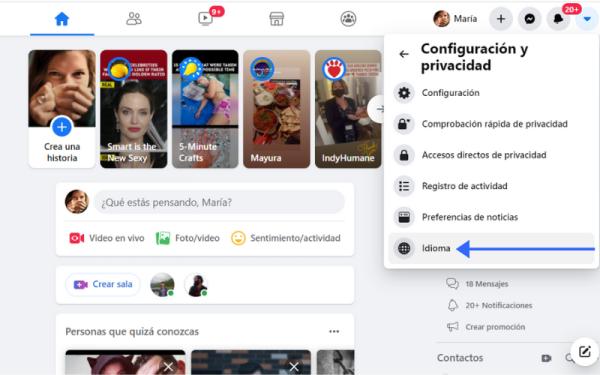
Task: Open 18 Mensajes link
Action: 478,284
